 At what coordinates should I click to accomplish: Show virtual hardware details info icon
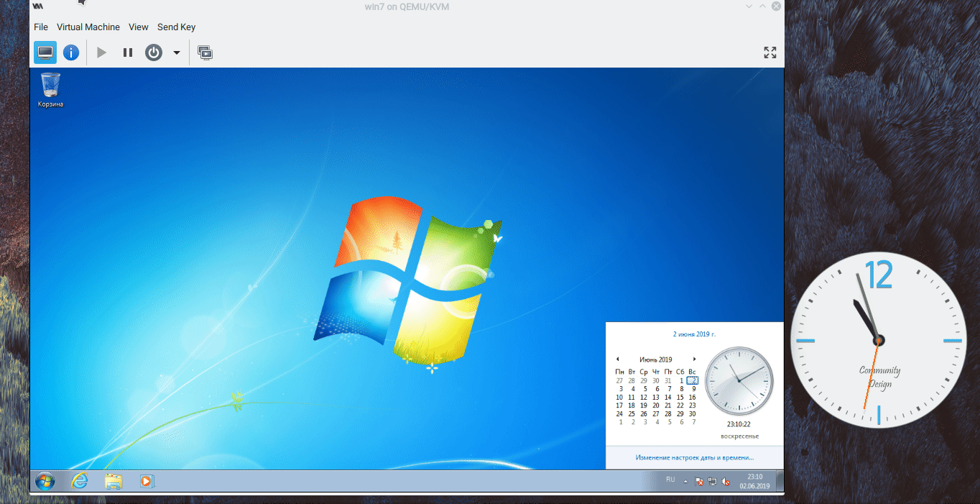click(x=70, y=52)
